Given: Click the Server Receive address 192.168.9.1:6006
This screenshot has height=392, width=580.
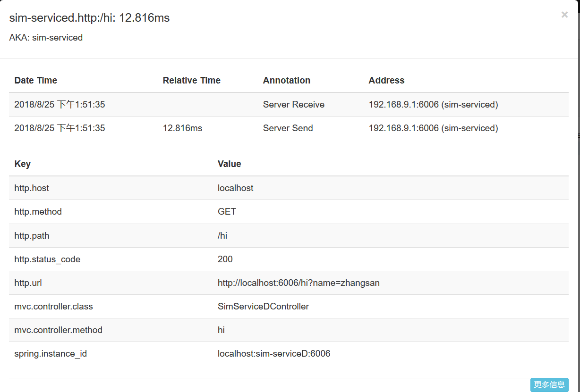Looking at the screenshot, I should 433,105.
